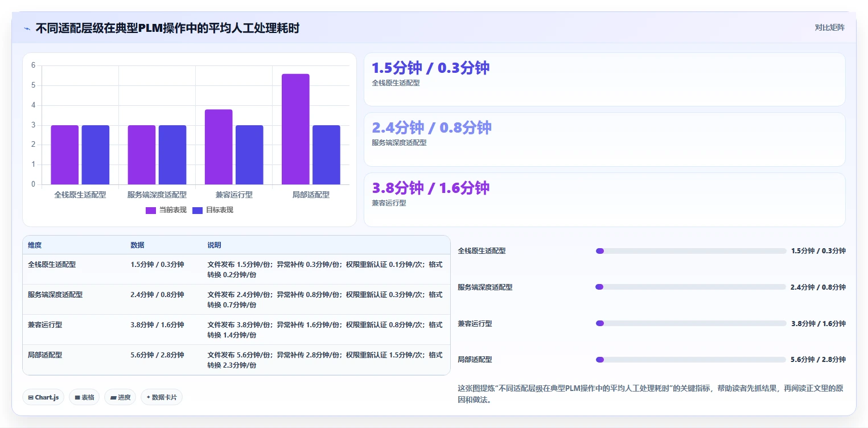Toggle the 当前表现 legend series
The image size is (868, 428).
pyautogui.click(x=166, y=210)
